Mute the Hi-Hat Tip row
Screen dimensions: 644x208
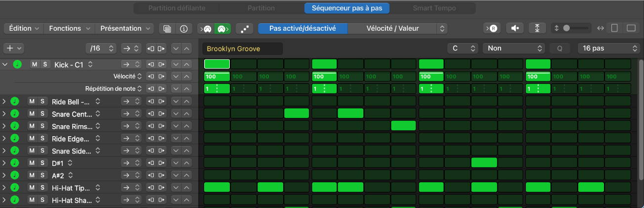pos(32,188)
